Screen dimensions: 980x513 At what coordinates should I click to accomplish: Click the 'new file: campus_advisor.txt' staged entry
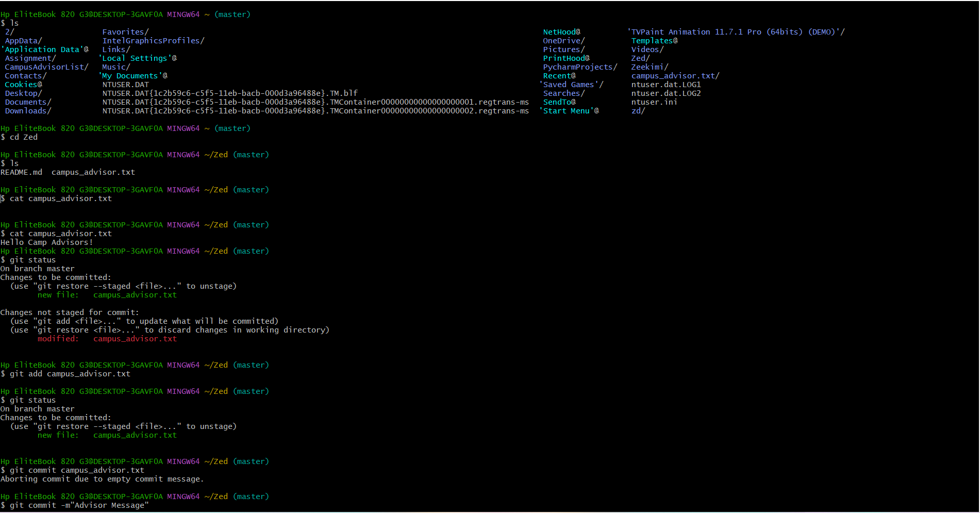107,294
